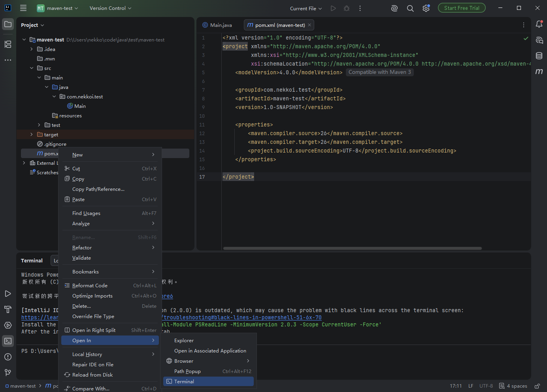Screen dimensions: 547x392
Task: Open the Current File run configuration dropdown
Action: pos(306,8)
